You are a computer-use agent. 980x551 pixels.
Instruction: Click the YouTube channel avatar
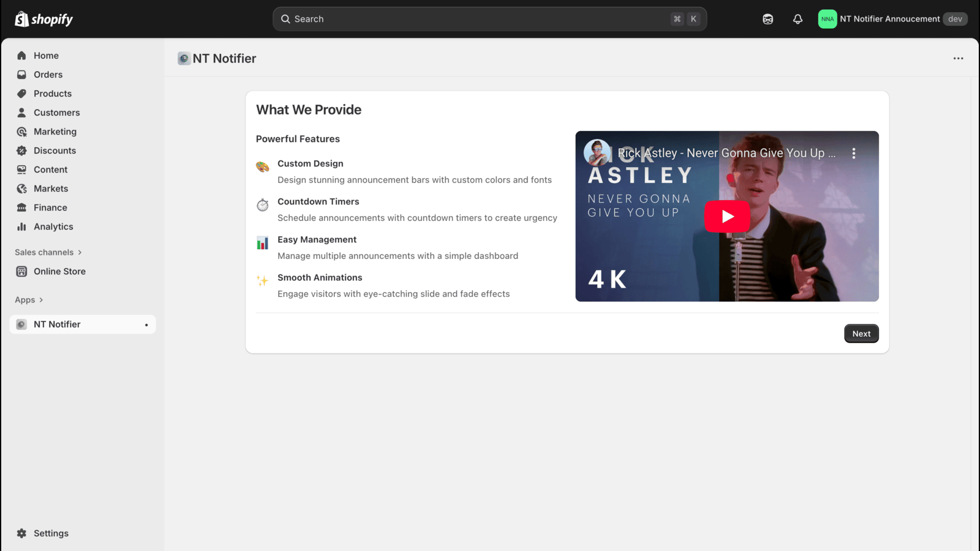point(597,153)
